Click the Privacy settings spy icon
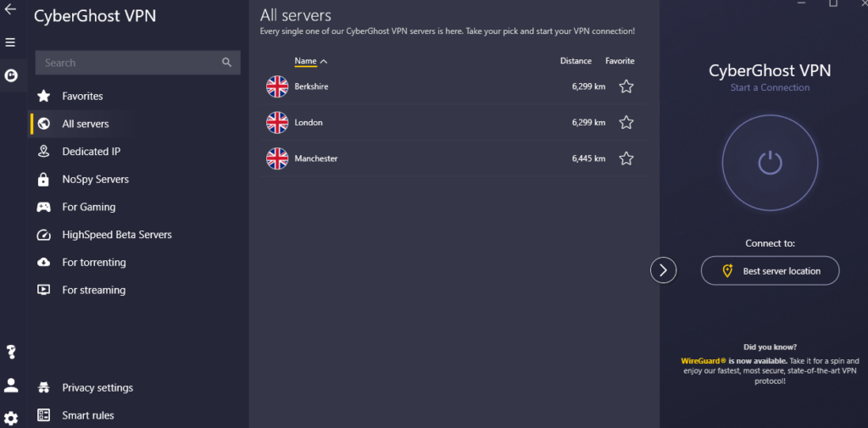The height and width of the screenshot is (428, 868). (x=44, y=387)
